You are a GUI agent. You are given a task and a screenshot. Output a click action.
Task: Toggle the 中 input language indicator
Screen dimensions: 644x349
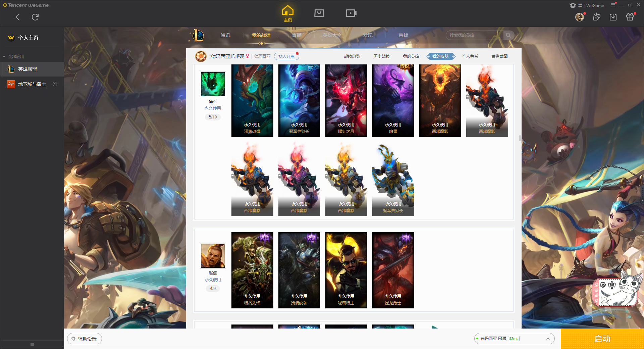tap(612, 285)
